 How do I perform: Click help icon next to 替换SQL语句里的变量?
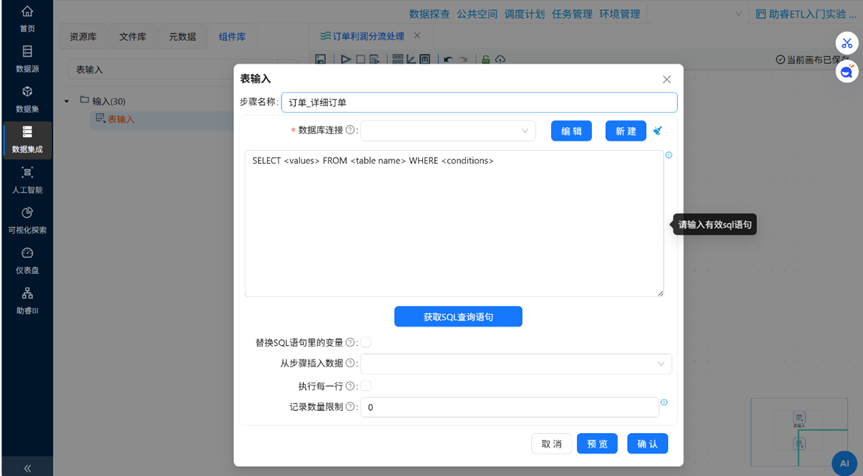tap(350, 343)
